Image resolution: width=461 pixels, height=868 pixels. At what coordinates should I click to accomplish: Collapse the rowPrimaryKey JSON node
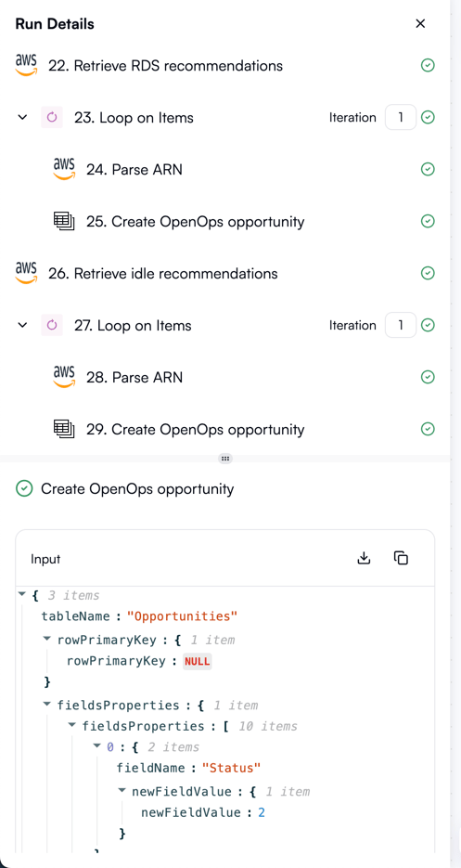coord(47,640)
